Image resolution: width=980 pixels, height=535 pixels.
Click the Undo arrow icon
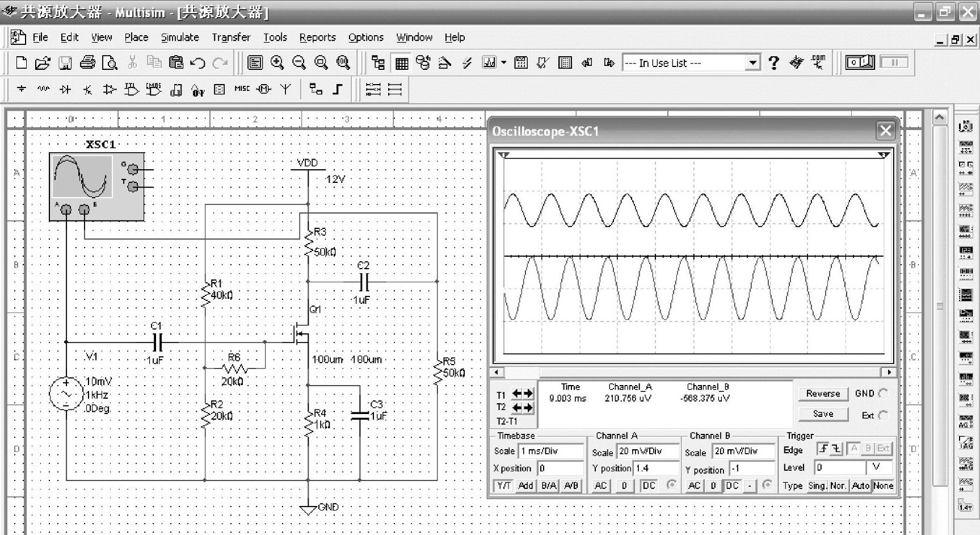[197, 62]
